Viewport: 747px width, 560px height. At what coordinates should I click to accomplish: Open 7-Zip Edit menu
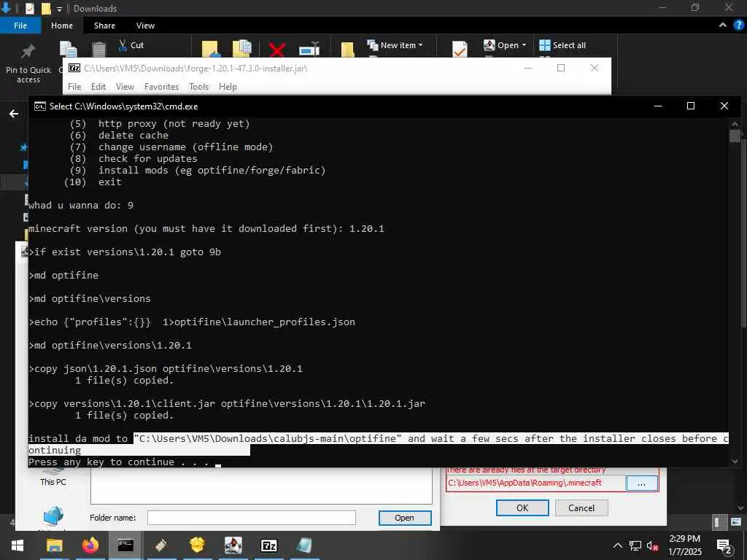[98, 87]
